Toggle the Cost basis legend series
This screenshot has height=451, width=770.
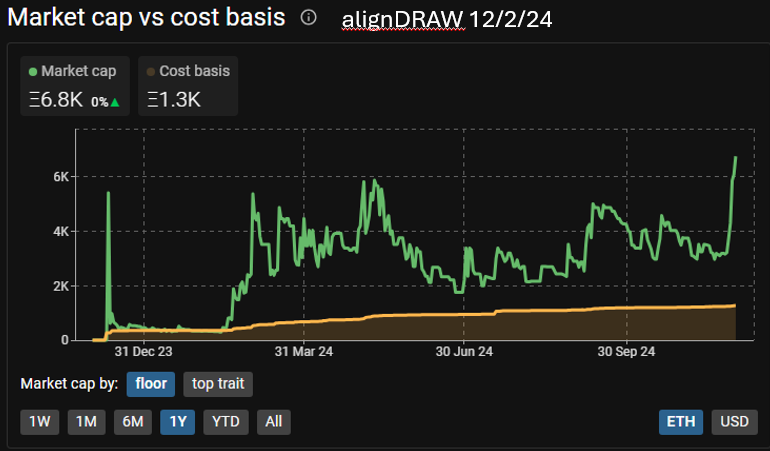coord(188,86)
